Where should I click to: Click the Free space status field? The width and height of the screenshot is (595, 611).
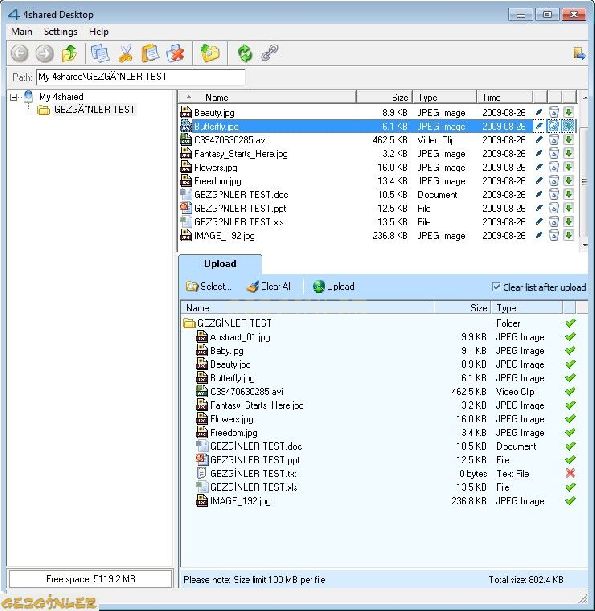90,579
